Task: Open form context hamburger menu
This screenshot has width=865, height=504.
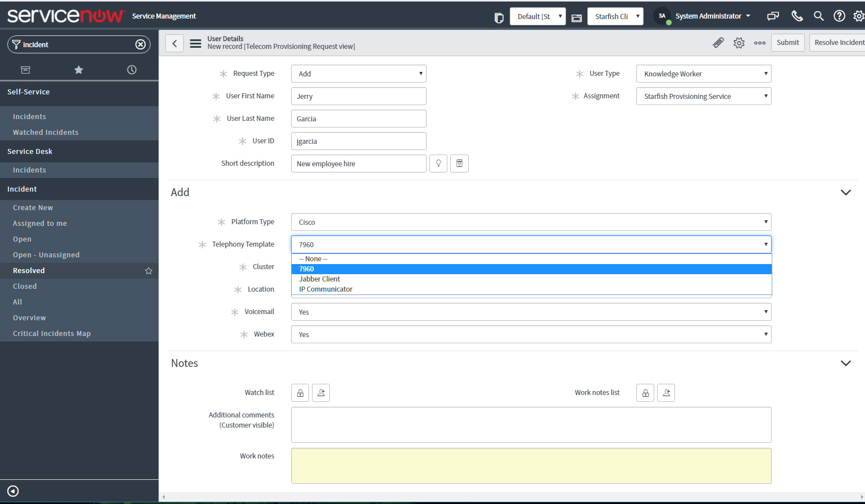Action: pos(196,43)
